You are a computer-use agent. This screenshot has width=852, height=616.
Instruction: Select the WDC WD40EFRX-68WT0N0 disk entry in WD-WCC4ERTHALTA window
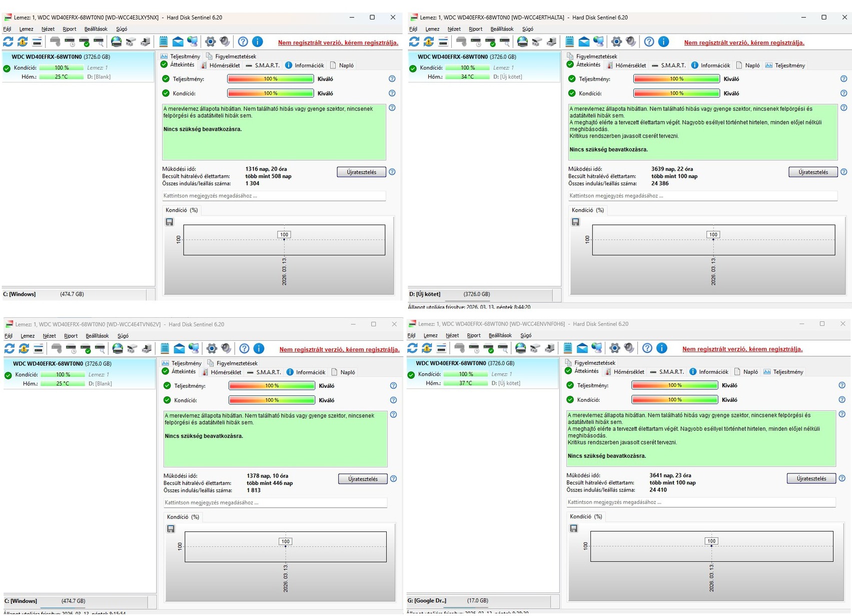point(484,66)
